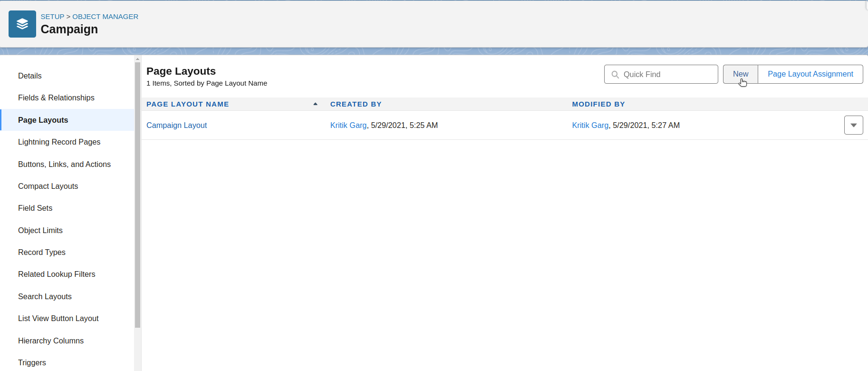Click the sidebar vertical scrollbar
This screenshot has height=371, width=868.
[x=137, y=195]
